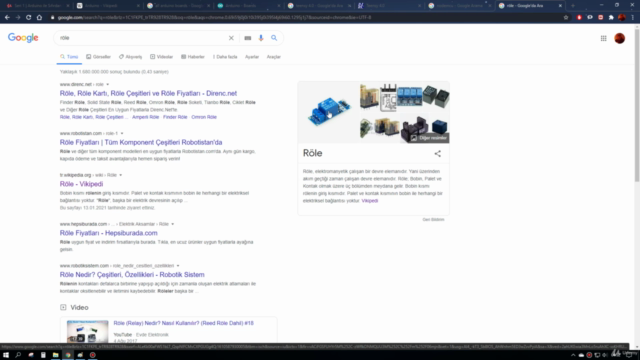Screen dimensions: 640x360
Task: Click the site lock icon in address bar
Action: click(52, 18)
